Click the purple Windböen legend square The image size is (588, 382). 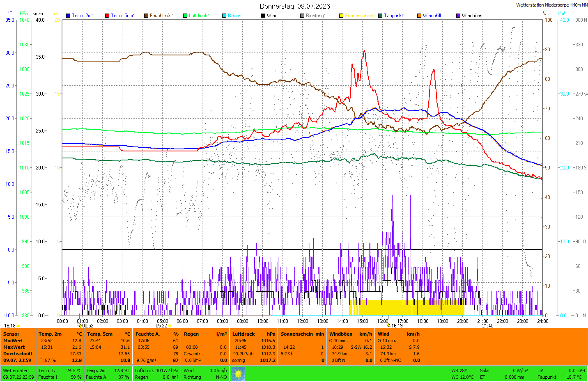(458, 16)
